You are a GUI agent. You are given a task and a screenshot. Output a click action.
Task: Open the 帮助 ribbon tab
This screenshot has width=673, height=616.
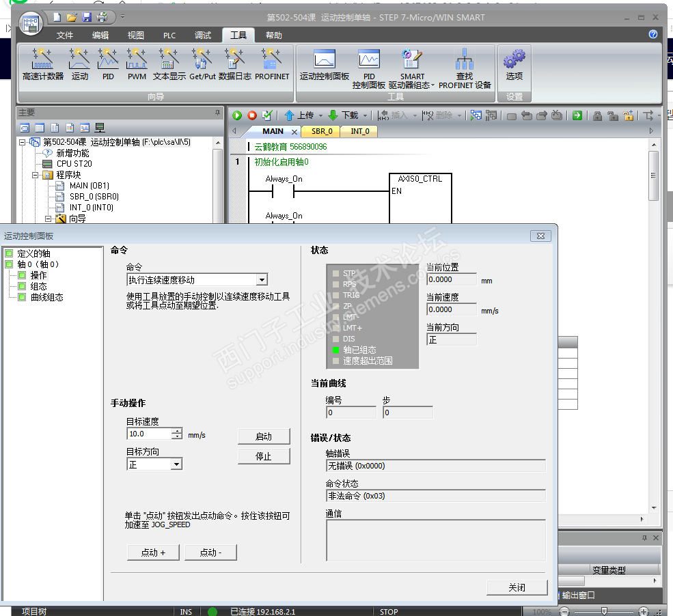click(x=274, y=36)
